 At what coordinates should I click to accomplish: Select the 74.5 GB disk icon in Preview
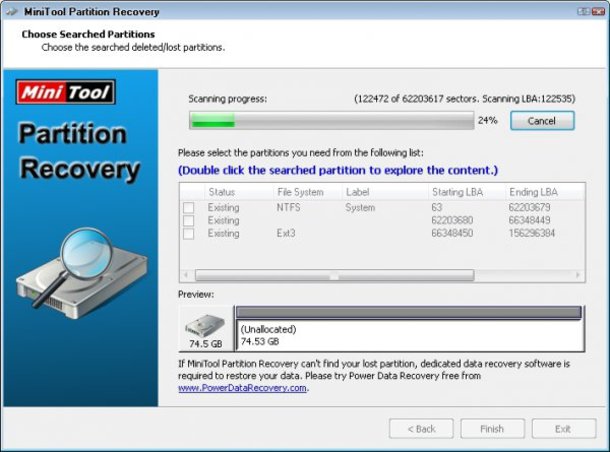[x=205, y=329]
